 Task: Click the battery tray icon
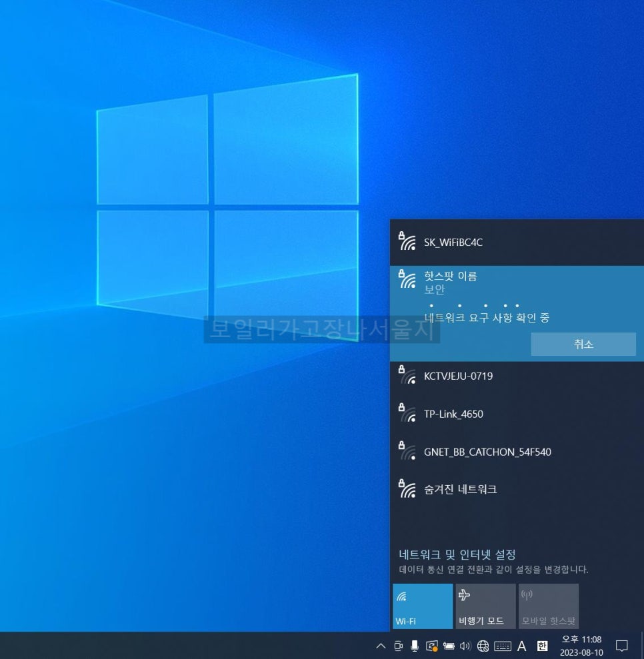pyautogui.click(x=449, y=646)
